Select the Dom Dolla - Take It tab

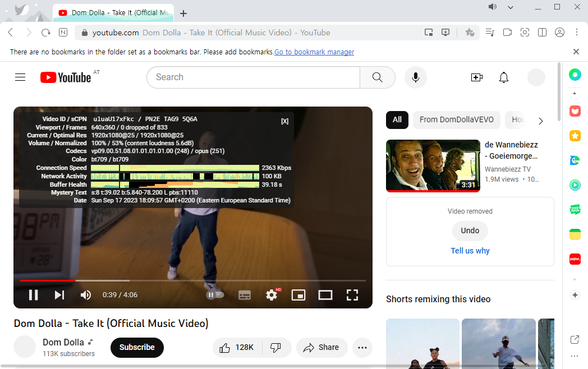(x=113, y=13)
